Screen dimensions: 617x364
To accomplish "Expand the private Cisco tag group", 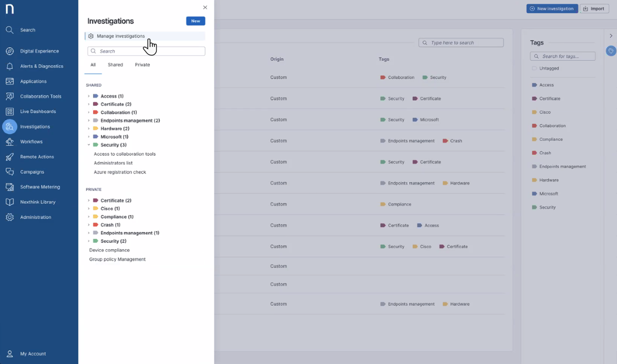I will pyautogui.click(x=89, y=209).
